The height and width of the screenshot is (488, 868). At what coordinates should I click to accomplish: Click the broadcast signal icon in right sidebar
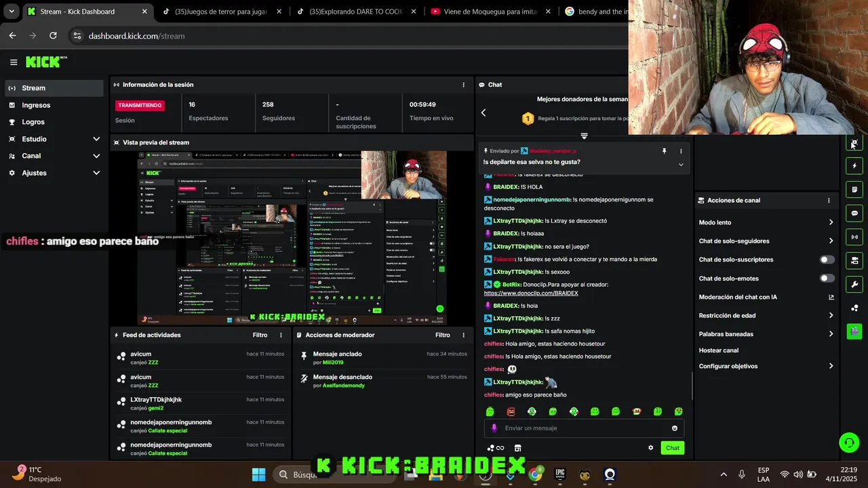click(x=854, y=237)
